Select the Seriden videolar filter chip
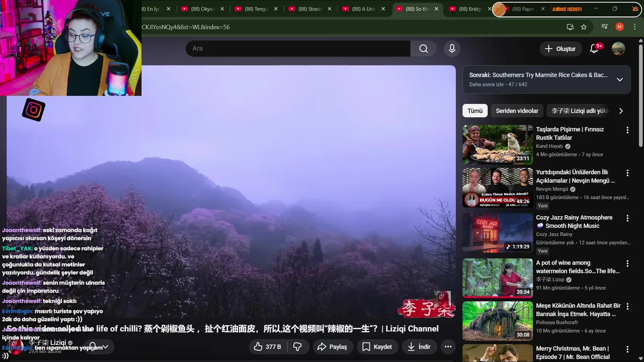This screenshot has height=362, width=644. coord(517,111)
